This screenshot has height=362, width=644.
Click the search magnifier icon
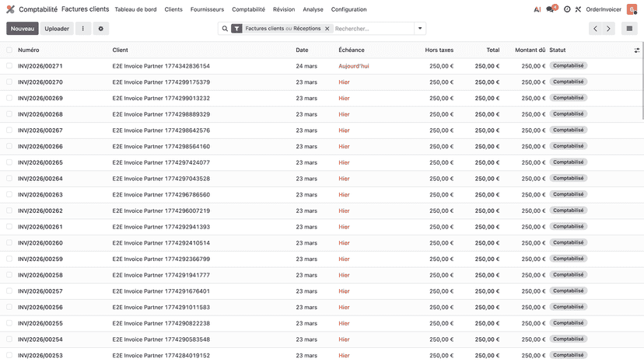coord(225,28)
